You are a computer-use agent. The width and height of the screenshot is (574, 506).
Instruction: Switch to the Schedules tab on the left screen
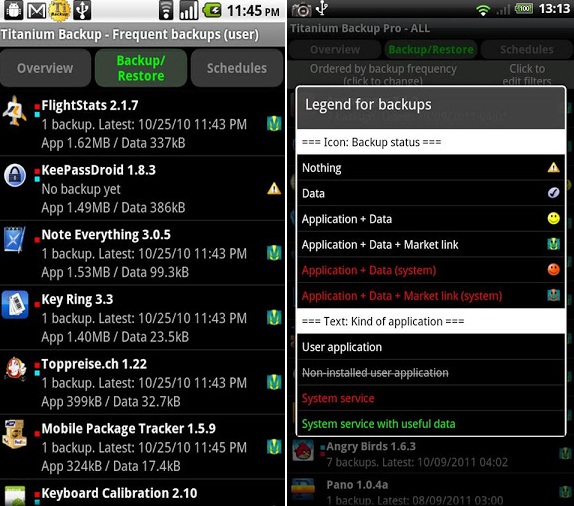click(x=237, y=68)
